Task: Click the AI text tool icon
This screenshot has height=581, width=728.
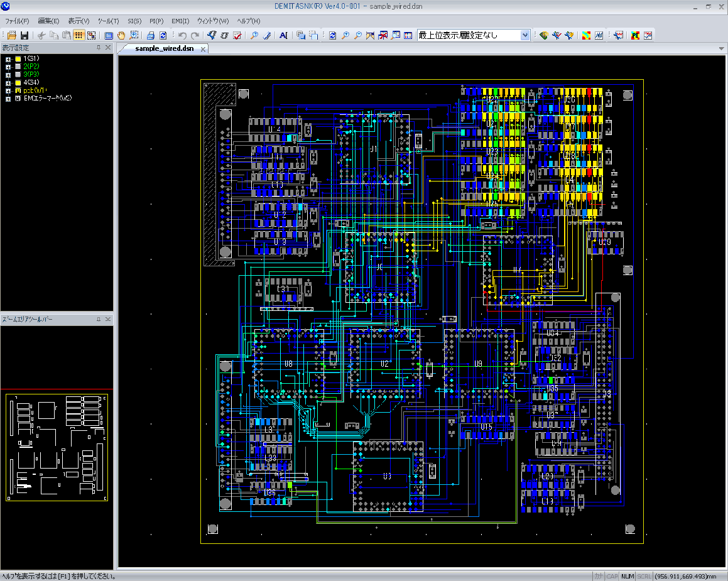Action: pyautogui.click(x=284, y=35)
